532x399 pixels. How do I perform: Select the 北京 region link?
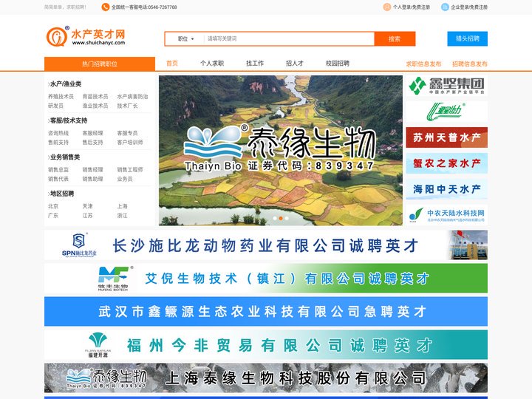[x=53, y=206]
